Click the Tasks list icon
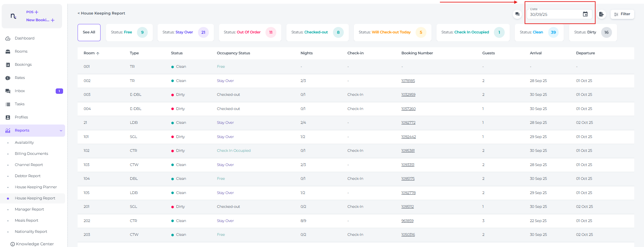Image resolution: width=644 pixels, height=247 pixels. coord(8,104)
